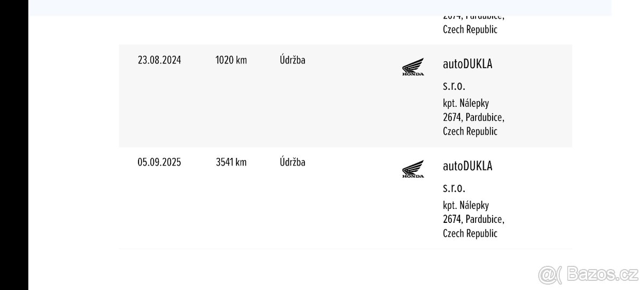Click Údržba in the 1020 km row
The height and width of the screenshot is (290, 644).
(292, 60)
